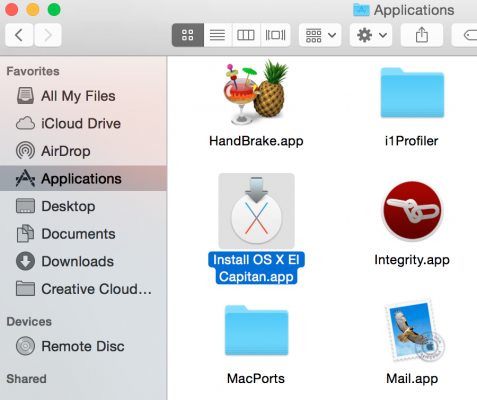
Task: Click the Share toolbar button
Action: (x=422, y=35)
